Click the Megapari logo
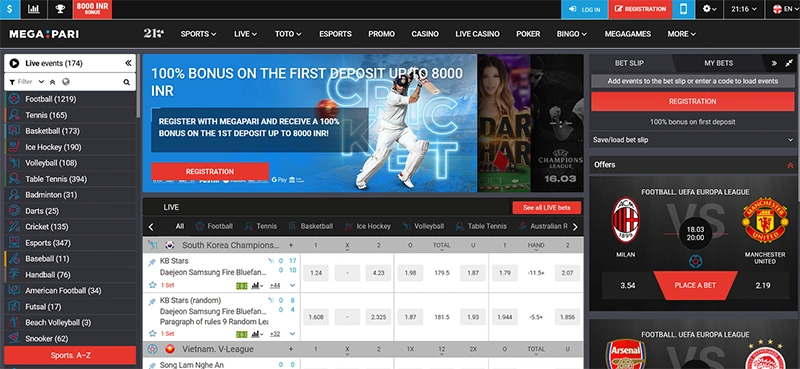800x369 pixels. click(x=44, y=34)
